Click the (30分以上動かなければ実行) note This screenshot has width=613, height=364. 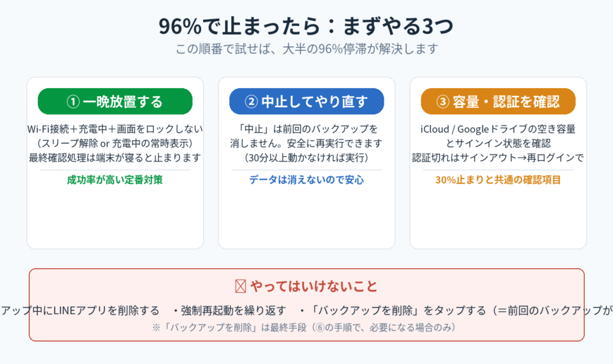click(x=306, y=157)
